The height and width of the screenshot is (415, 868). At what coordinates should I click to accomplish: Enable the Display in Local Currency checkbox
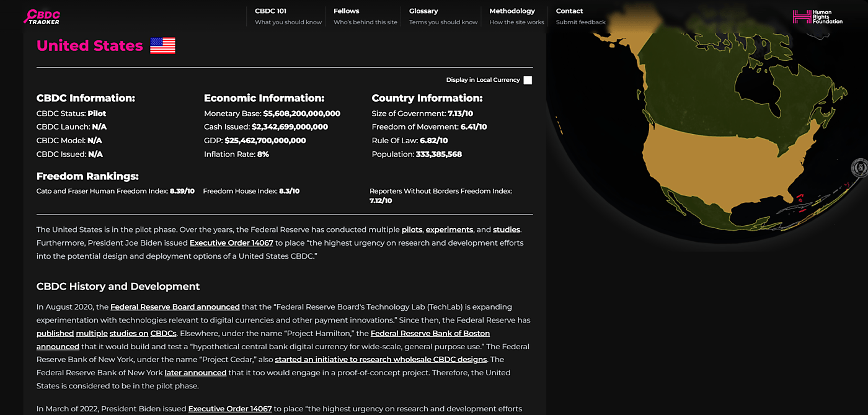pyautogui.click(x=528, y=80)
